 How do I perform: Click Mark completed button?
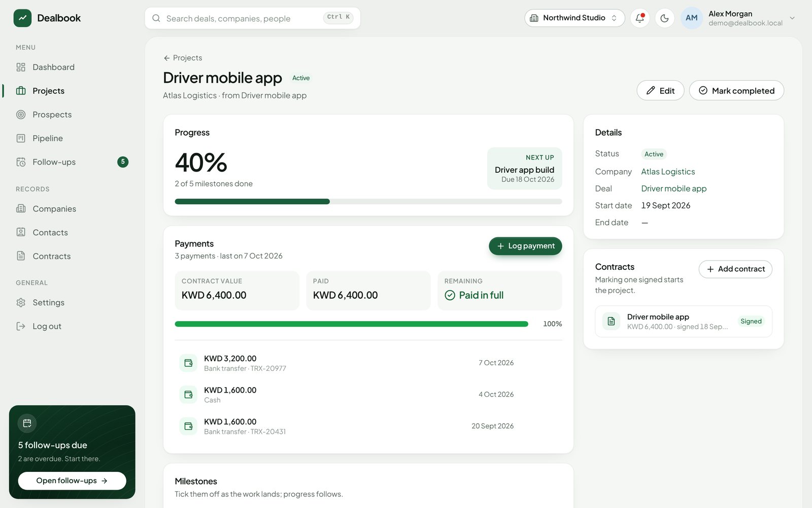(736, 90)
